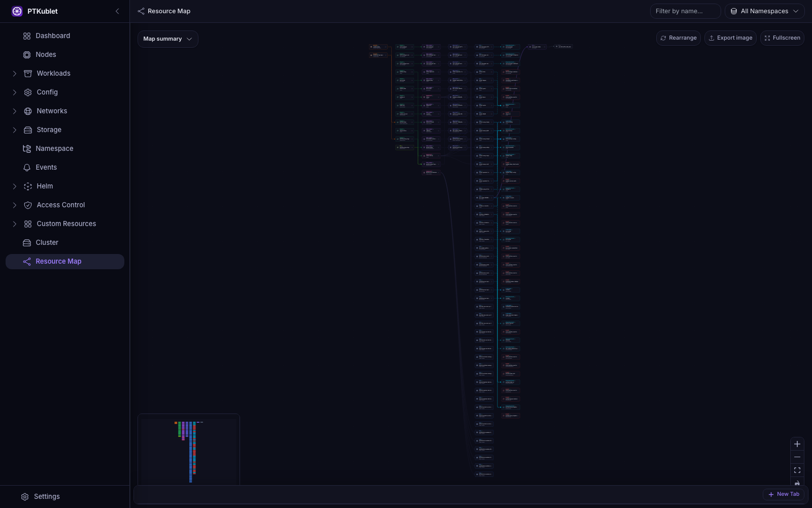Expand the Access Control chevron
Viewport: 812px width, 508px height.
coord(15,205)
